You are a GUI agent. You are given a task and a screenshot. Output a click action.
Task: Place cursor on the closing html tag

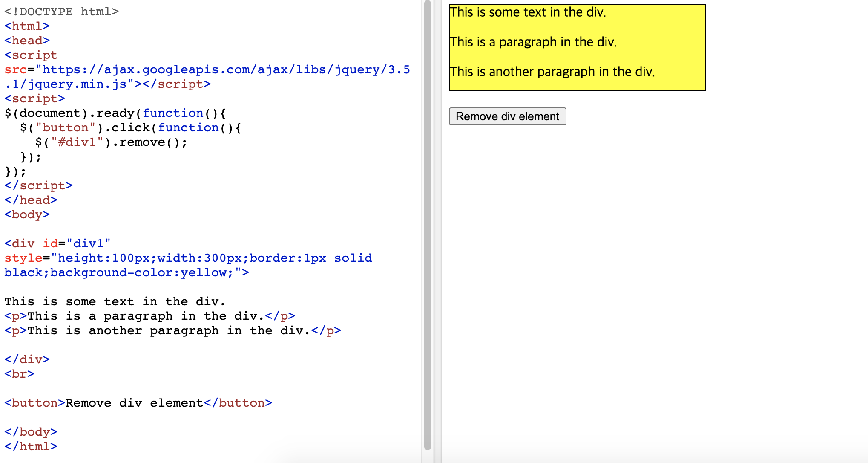(31, 446)
